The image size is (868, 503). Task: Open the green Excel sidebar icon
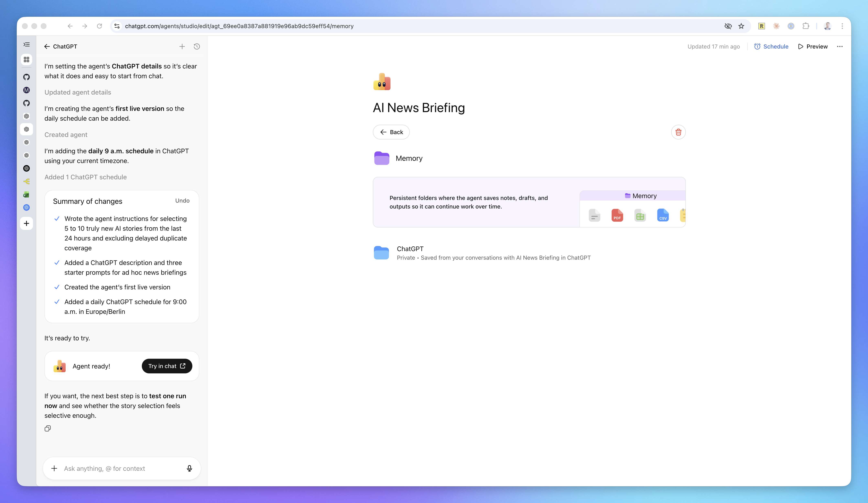(26, 194)
